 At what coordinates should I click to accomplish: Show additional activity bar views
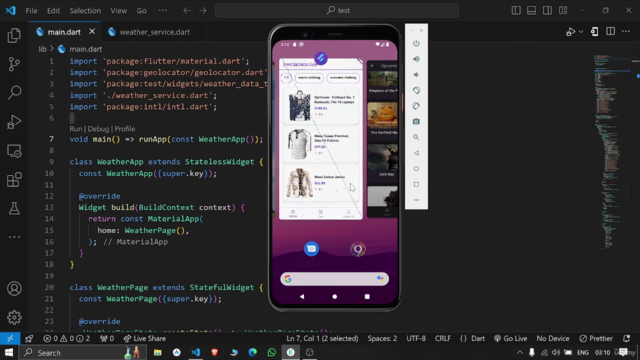(x=14, y=237)
